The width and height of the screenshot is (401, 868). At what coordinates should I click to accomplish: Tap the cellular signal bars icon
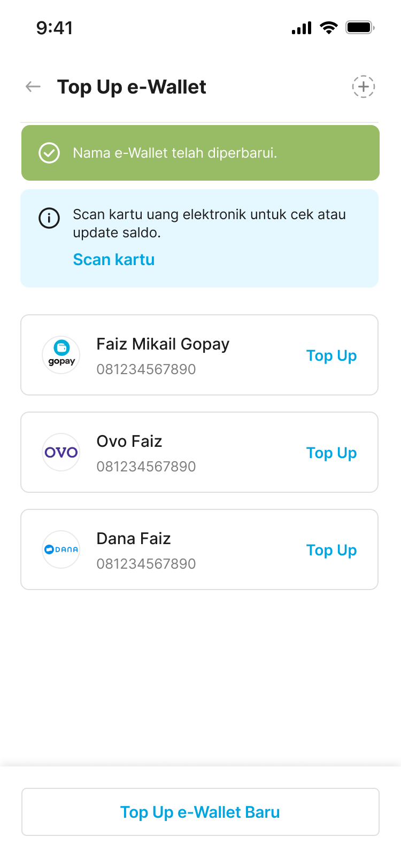302,28
